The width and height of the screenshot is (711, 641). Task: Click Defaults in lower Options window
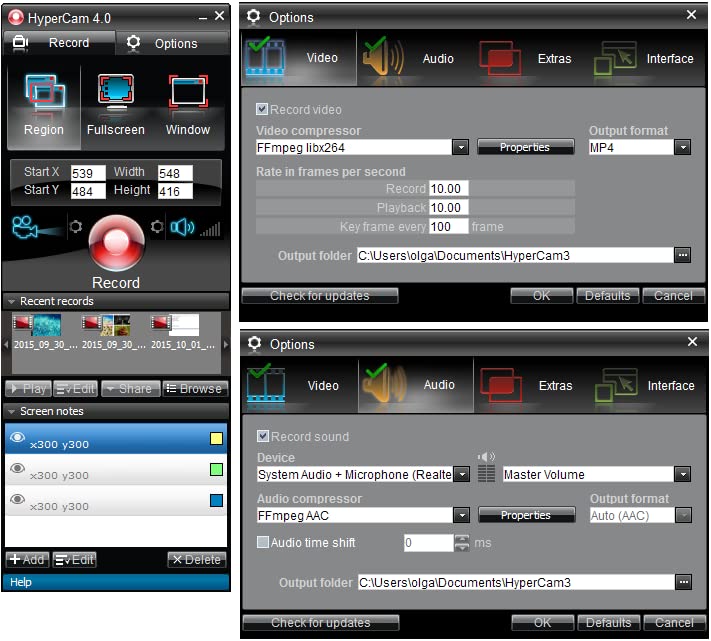609,623
